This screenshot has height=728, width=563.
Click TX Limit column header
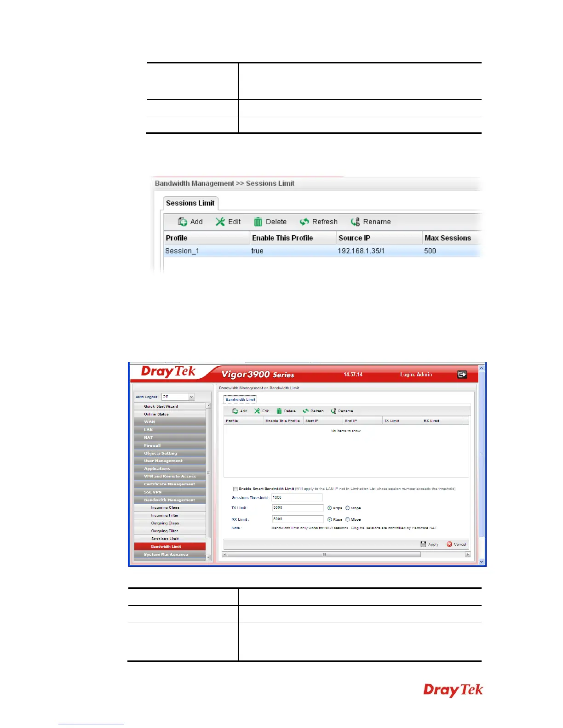[402, 421]
